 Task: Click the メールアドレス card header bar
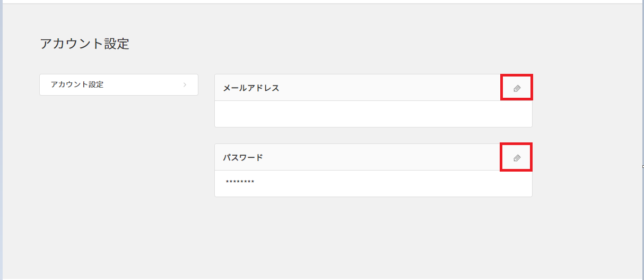click(373, 88)
